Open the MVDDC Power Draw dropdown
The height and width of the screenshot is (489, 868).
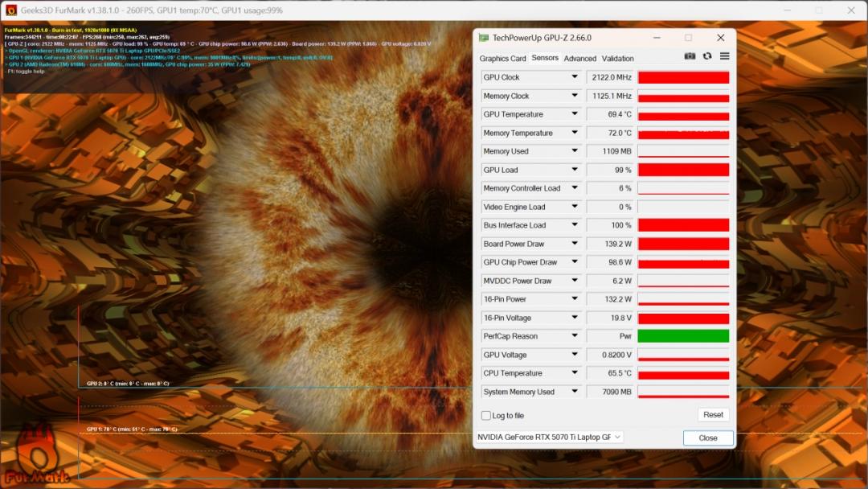(575, 281)
